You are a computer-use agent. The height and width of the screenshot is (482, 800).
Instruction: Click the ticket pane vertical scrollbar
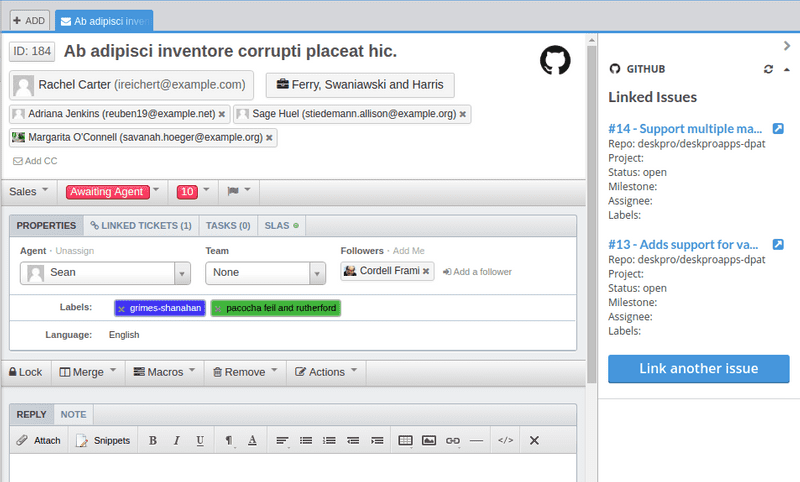point(592,214)
